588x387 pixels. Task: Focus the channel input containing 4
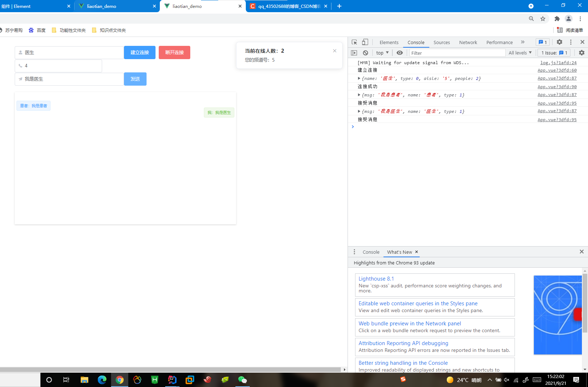click(x=58, y=66)
